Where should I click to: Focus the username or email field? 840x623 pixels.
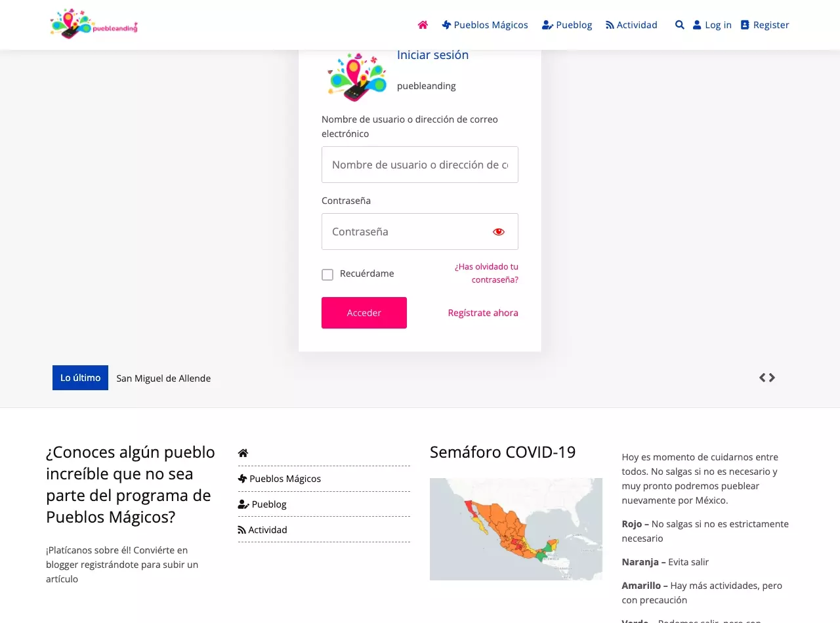pos(420,165)
